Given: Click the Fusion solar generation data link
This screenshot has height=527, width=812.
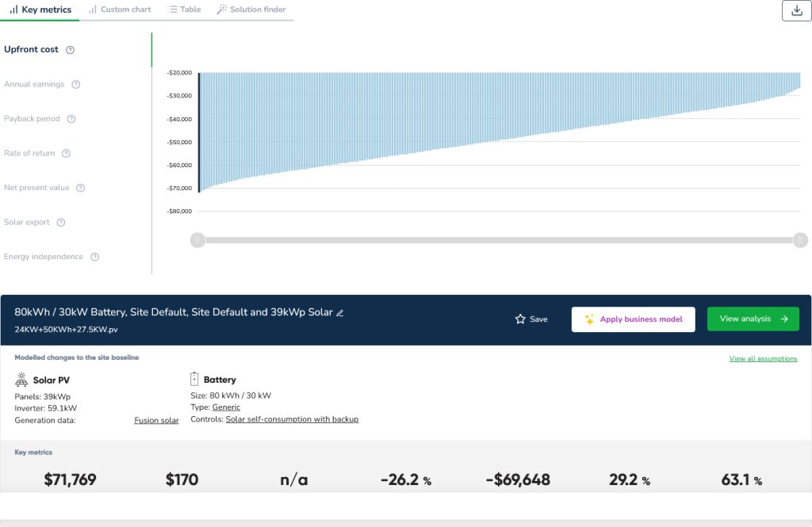Looking at the screenshot, I should point(156,421).
